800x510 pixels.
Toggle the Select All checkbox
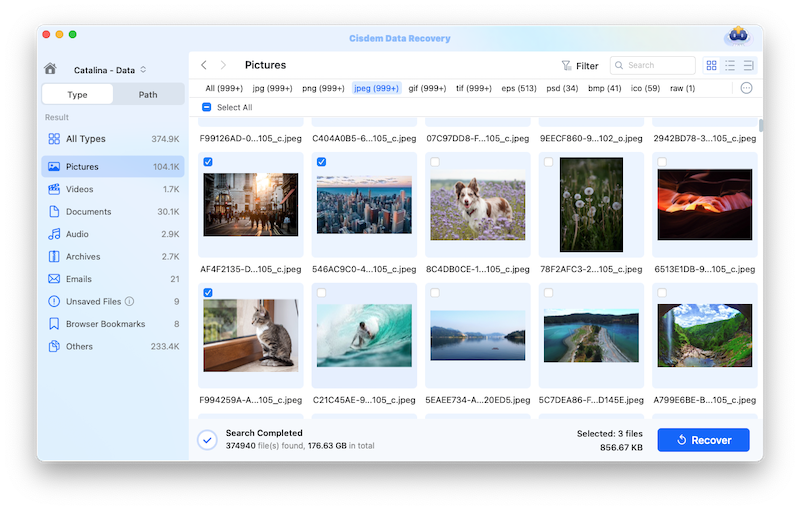coord(207,107)
